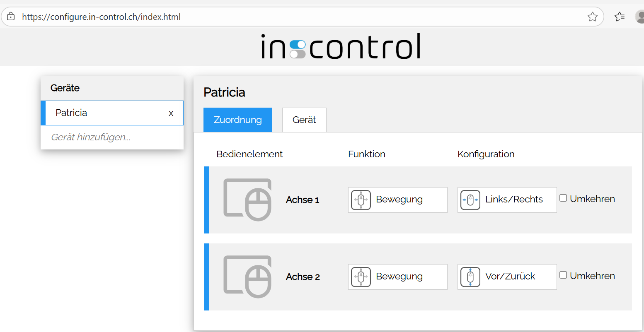Viewport: 644px width, 332px height.
Task: Remove the Patricia device with the x button
Action: pyautogui.click(x=171, y=113)
